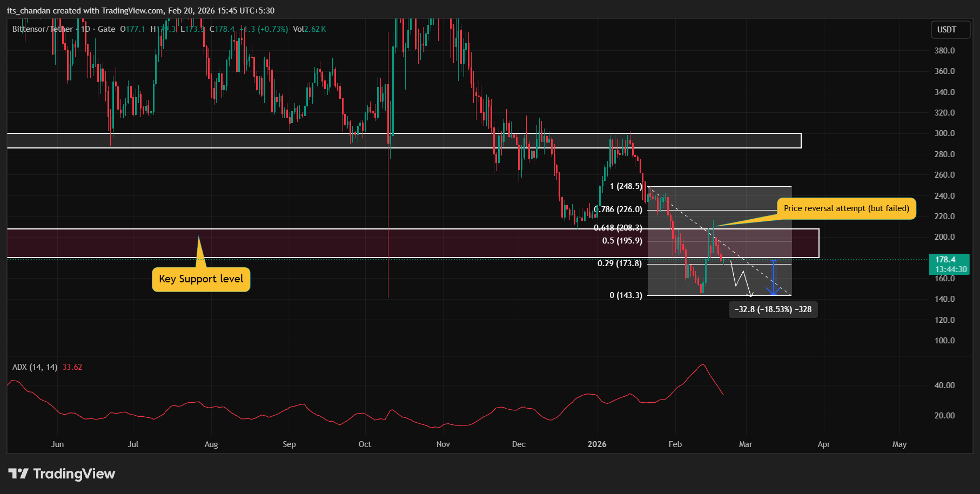Click the Dec time axis label

point(519,444)
